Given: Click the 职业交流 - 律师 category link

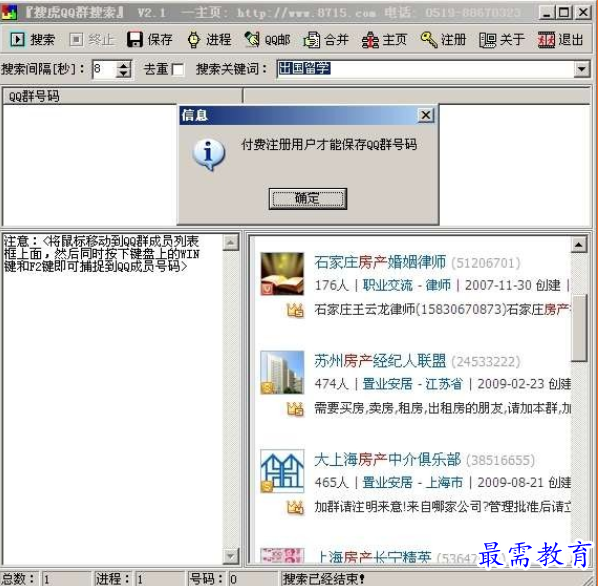Looking at the screenshot, I should coord(406,285).
